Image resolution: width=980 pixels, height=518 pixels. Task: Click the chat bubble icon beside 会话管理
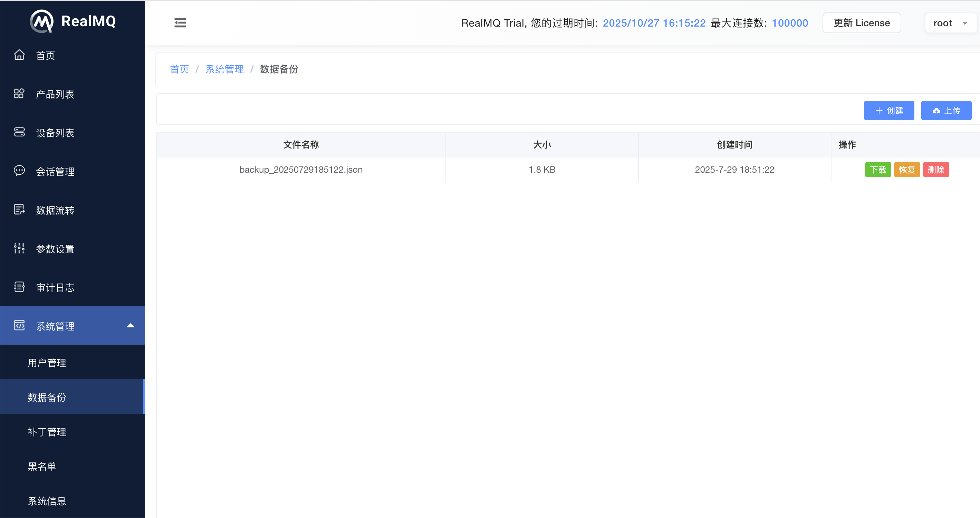pos(19,171)
